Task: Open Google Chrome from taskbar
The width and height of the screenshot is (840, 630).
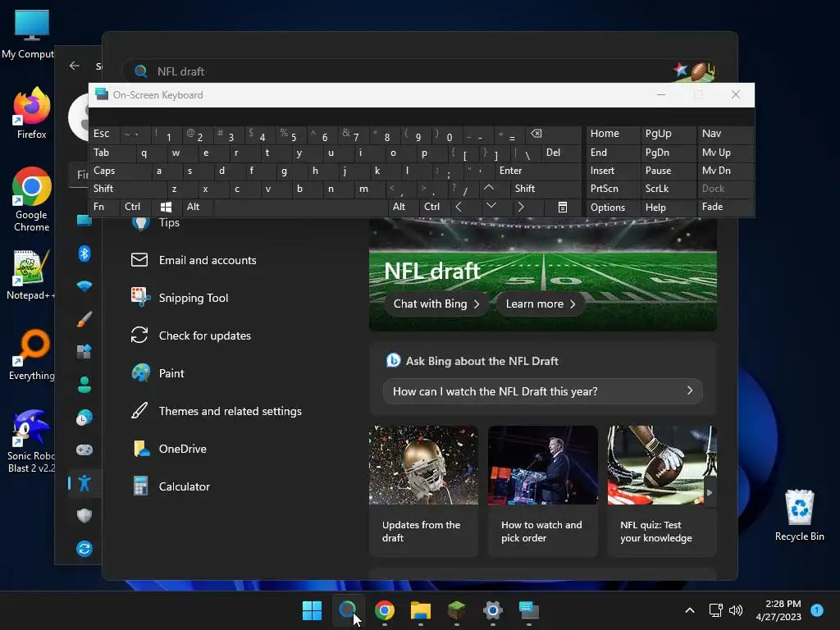Action: coord(385,610)
